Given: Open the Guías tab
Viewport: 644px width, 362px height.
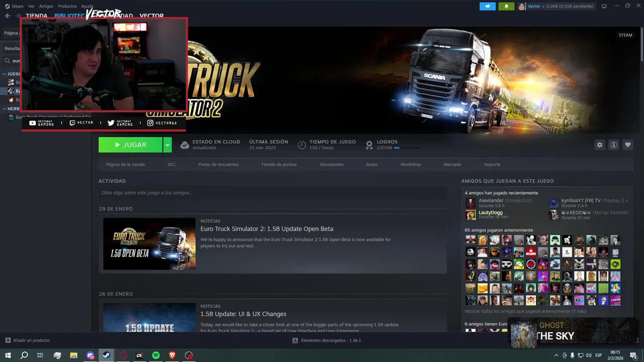Looking at the screenshot, I should tap(372, 164).
